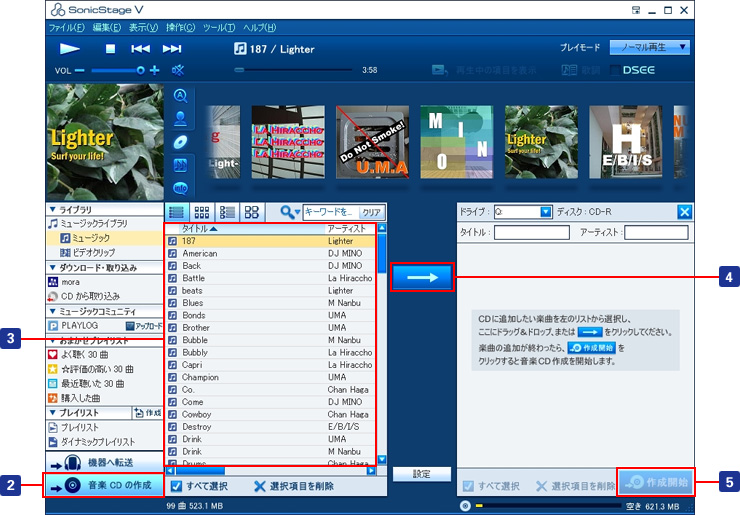Click the クリア button

coord(372,212)
